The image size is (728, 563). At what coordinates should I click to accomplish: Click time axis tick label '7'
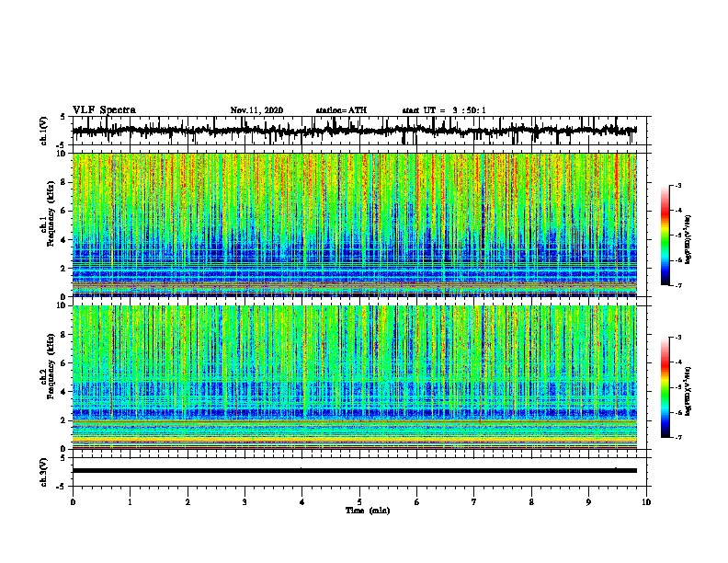pos(474,502)
